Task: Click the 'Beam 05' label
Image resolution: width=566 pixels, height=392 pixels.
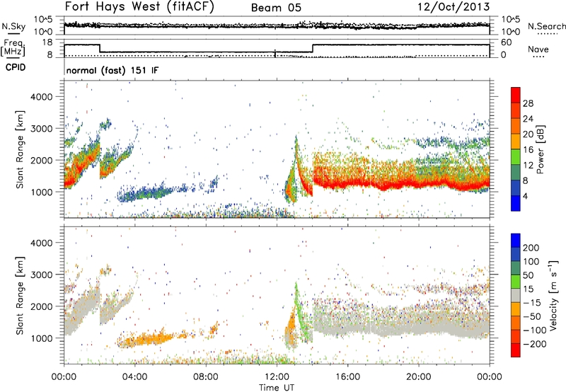Action: click(x=276, y=8)
